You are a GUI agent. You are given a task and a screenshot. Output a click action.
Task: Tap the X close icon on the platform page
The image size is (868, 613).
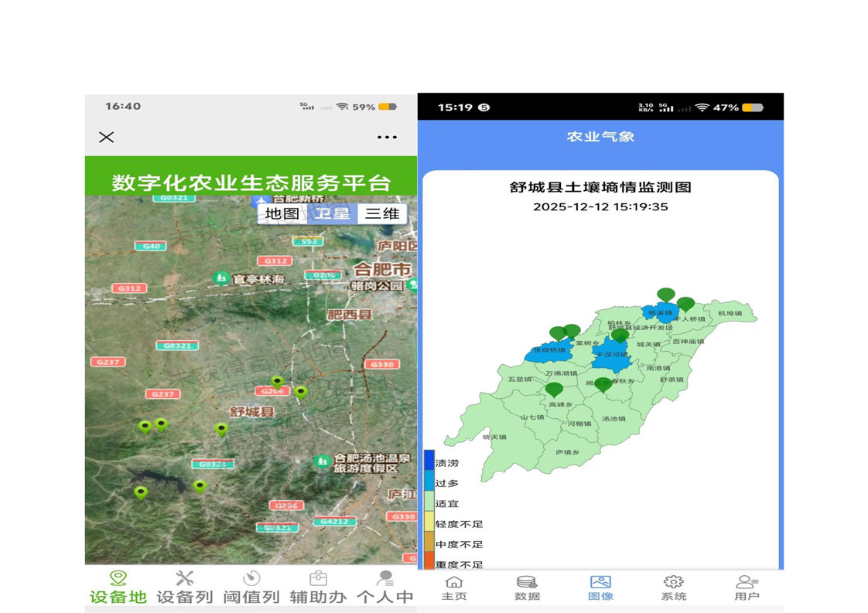click(107, 138)
